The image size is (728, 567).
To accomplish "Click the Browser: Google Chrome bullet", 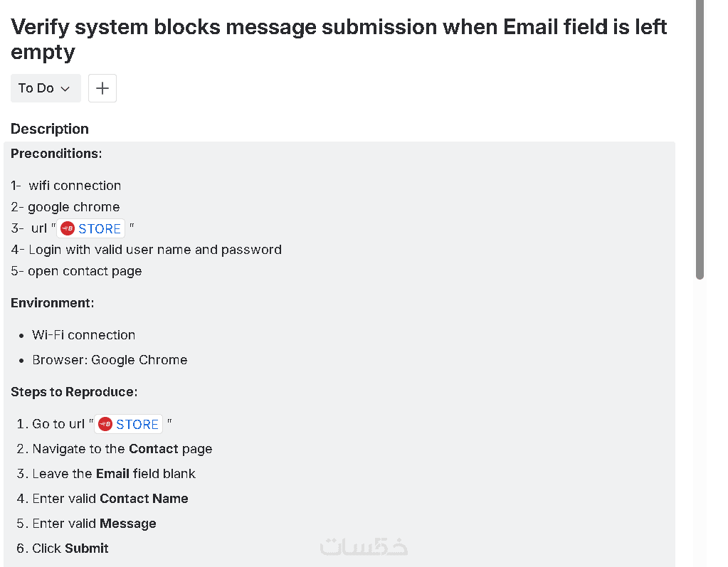I will click(110, 360).
